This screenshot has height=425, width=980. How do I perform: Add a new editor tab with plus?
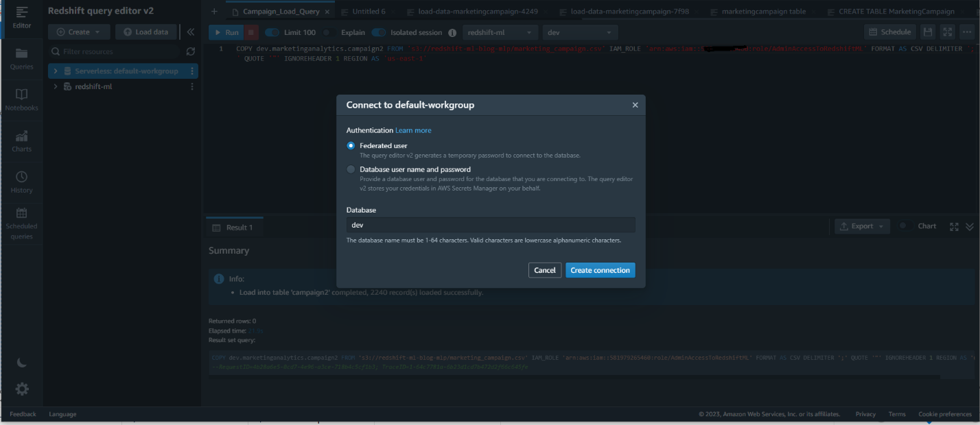(214, 12)
